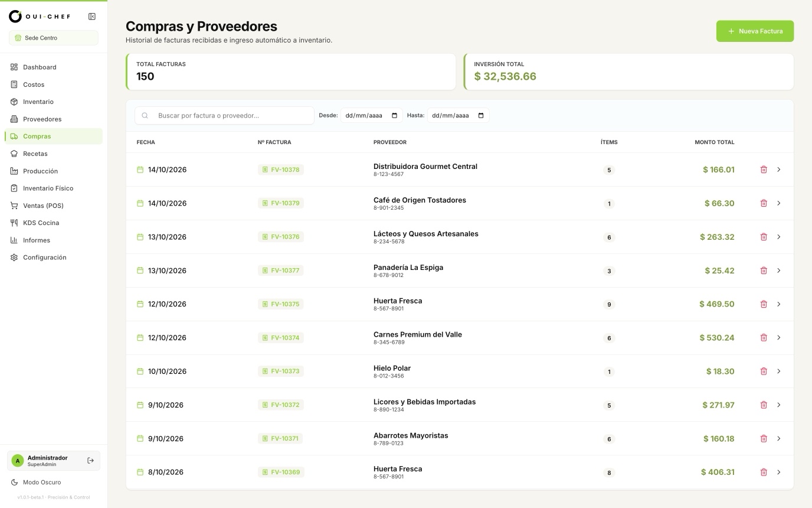
Task: Open Configuración settings
Action: [x=54, y=258]
